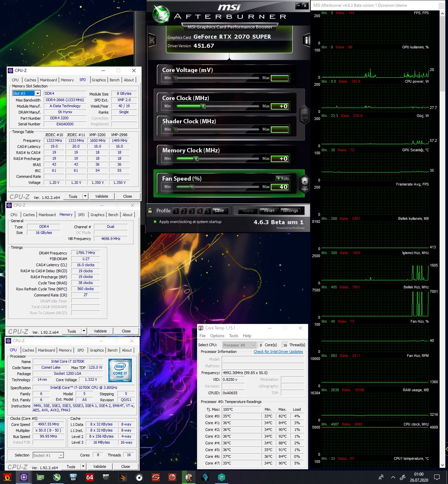448x484 pixels.
Task: Open the Options menu in Core Temp
Action: tap(217, 336)
